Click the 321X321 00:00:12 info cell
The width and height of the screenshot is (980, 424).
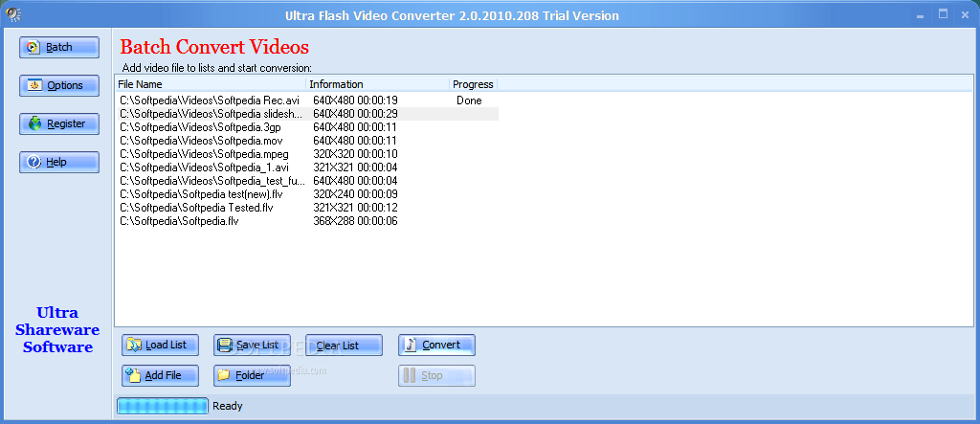[x=355, y=208]
